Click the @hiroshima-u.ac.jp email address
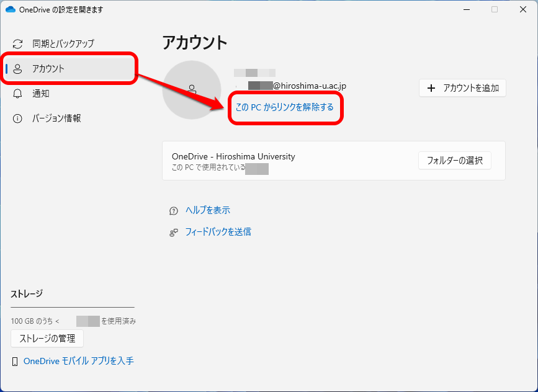 [x=310, y=86]
